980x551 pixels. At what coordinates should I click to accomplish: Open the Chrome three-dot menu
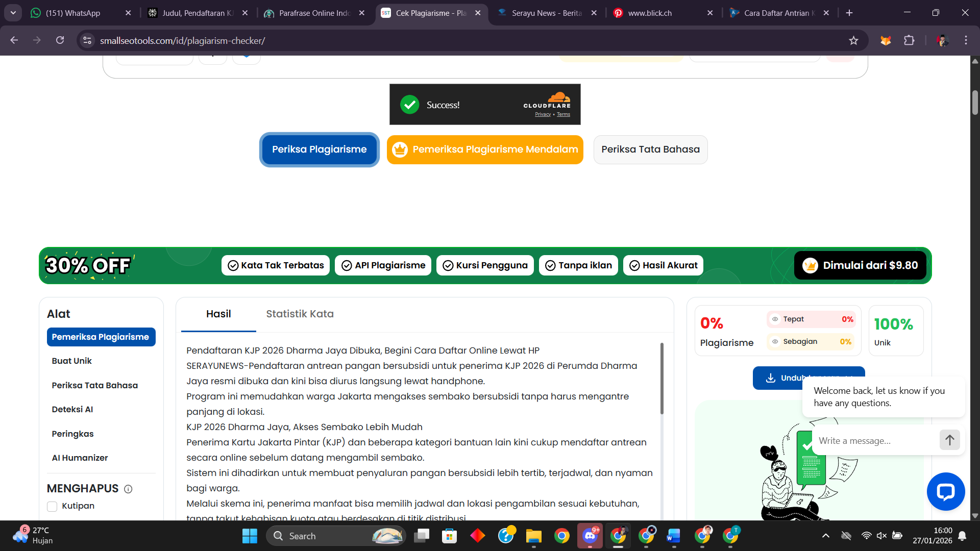[x=966, y=40]
